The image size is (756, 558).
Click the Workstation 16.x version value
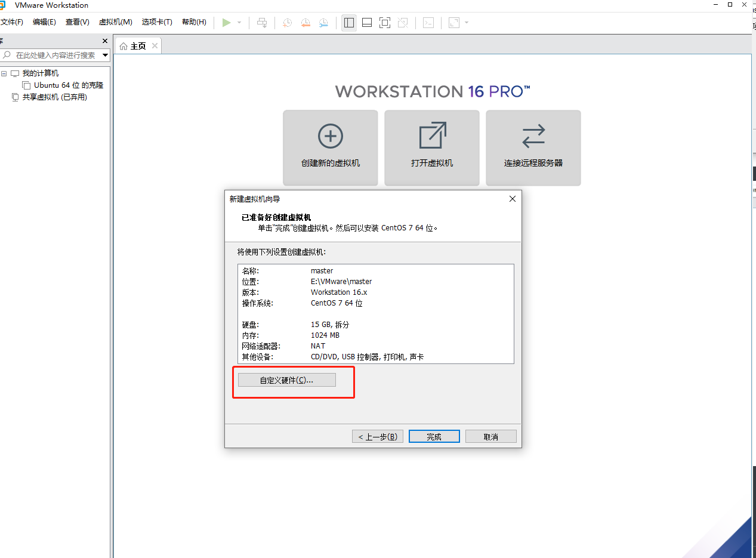(339, 292)
